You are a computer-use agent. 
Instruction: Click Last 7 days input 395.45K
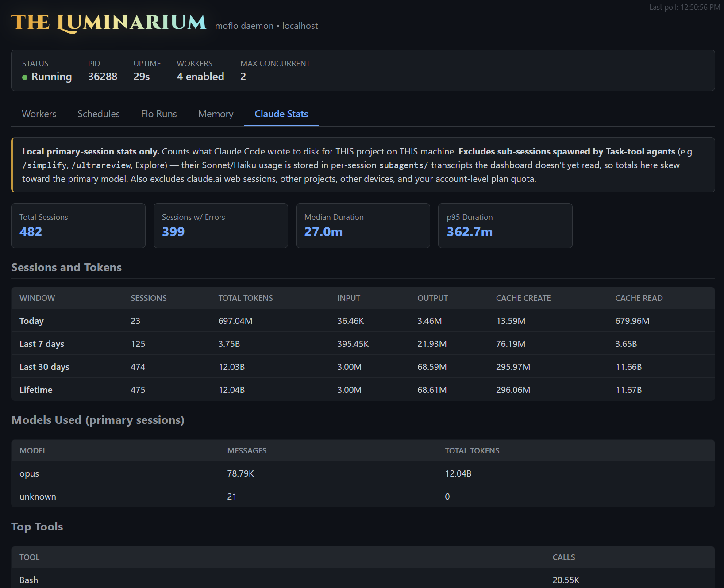[353, 344]
